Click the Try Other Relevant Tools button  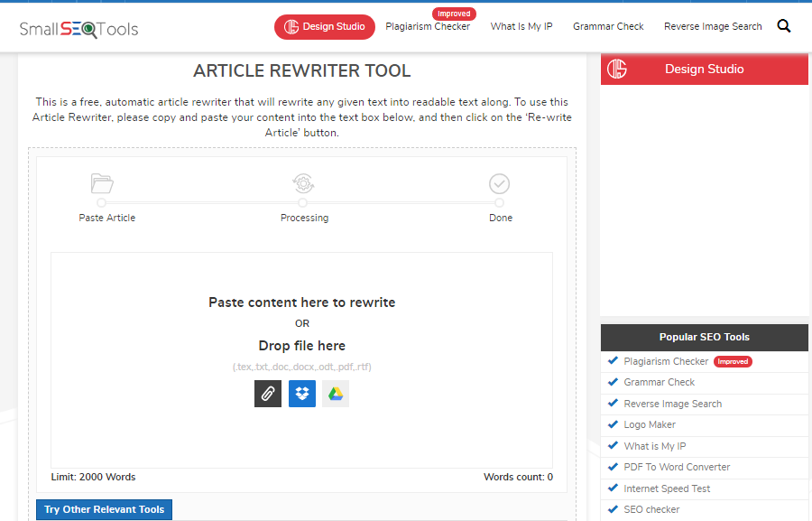pyautogui.click(x=103, y=509)
